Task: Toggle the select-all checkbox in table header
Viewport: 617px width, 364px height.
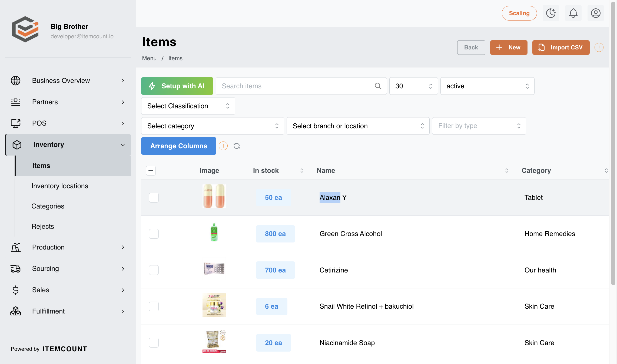Action: point(151,170)
